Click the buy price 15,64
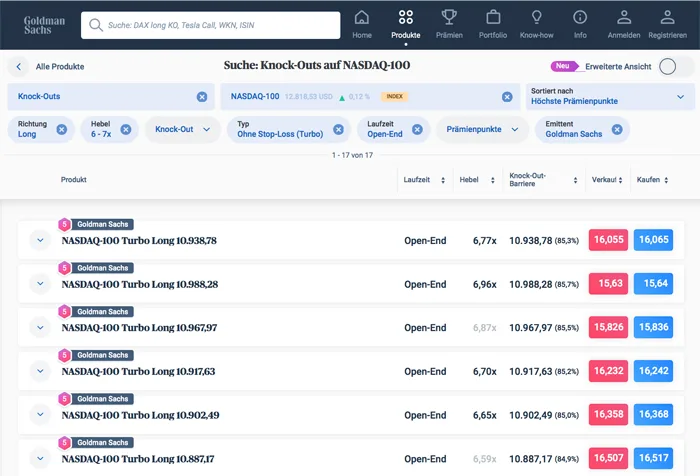 (x=653, y=284)
